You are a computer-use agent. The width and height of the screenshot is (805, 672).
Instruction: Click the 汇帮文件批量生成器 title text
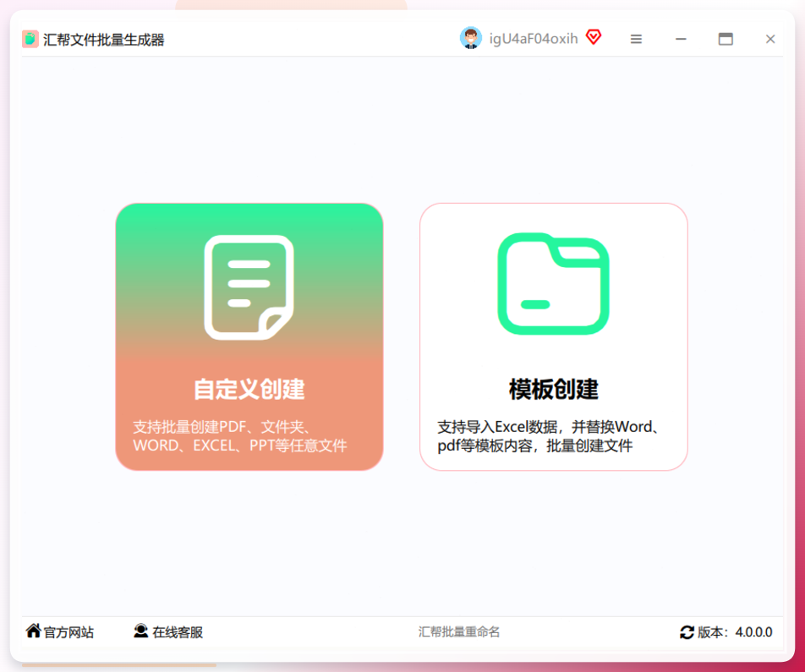[x=104, y=40]
